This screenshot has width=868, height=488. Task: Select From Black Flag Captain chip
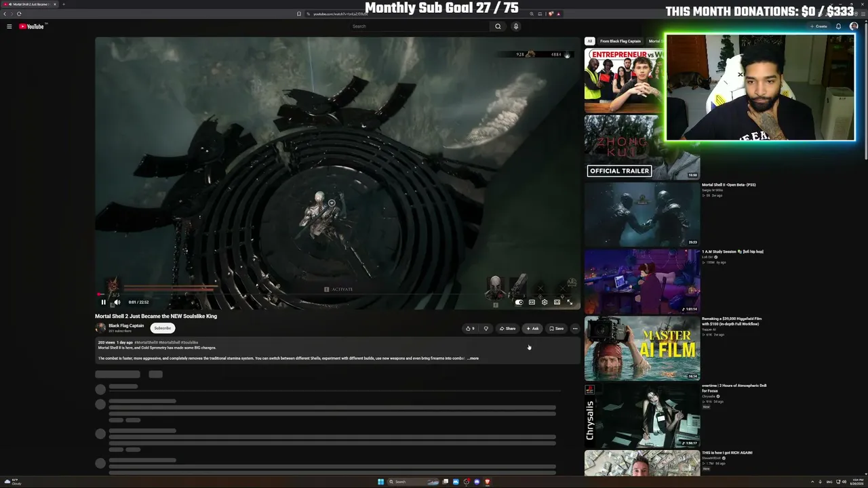click(x=620, y=41)
